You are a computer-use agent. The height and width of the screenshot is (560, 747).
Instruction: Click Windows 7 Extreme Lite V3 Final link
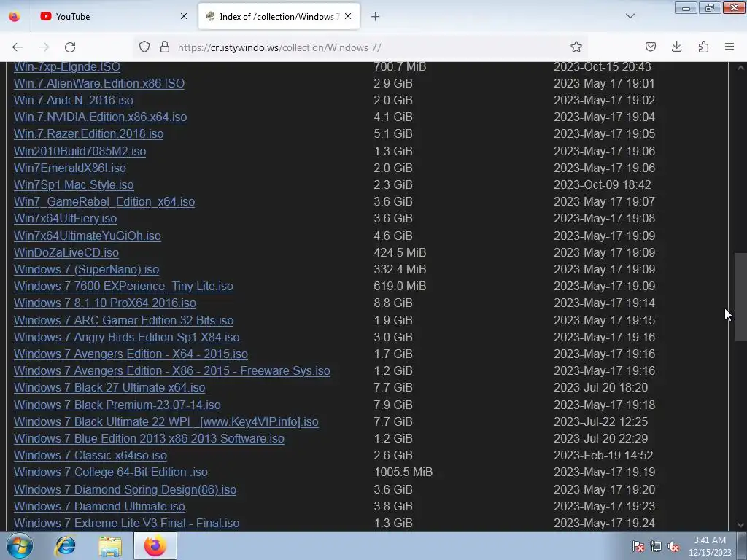coord(126,524)
